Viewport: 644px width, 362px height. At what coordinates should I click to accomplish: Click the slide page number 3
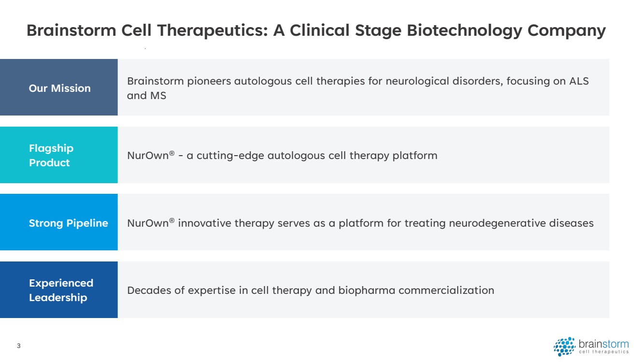tap(18, 346)
